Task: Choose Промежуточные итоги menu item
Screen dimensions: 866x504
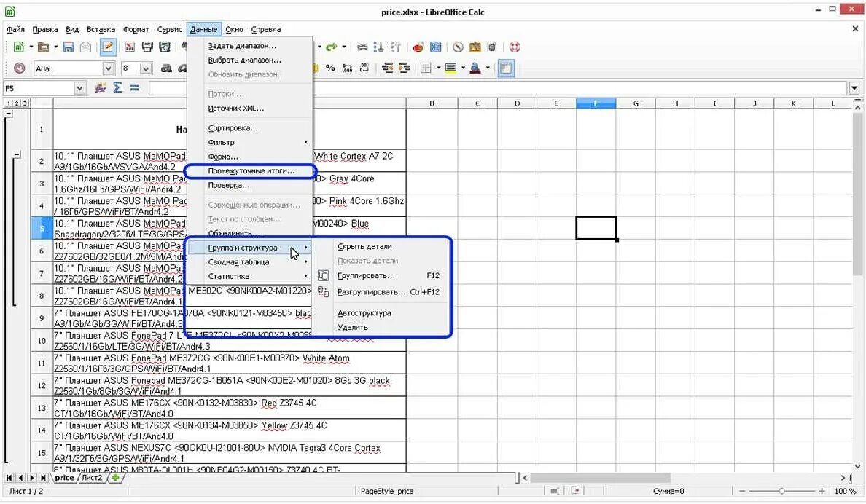Action: click(251, 171)
